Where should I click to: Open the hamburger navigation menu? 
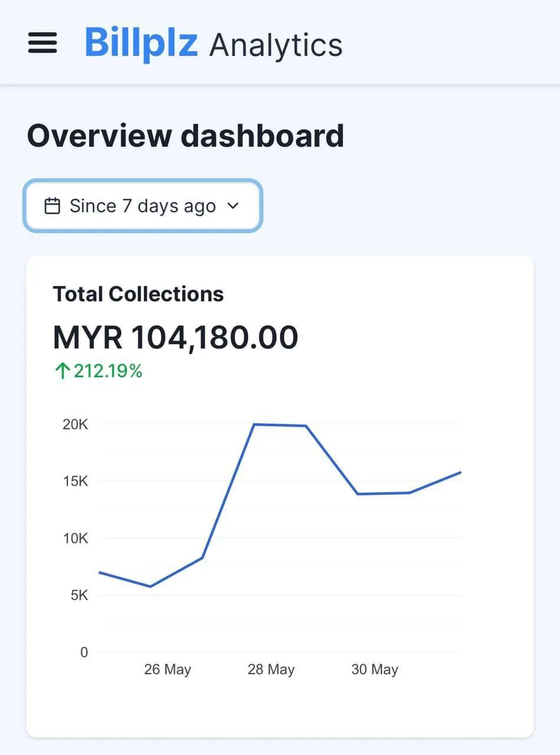[x=42, y=43]
